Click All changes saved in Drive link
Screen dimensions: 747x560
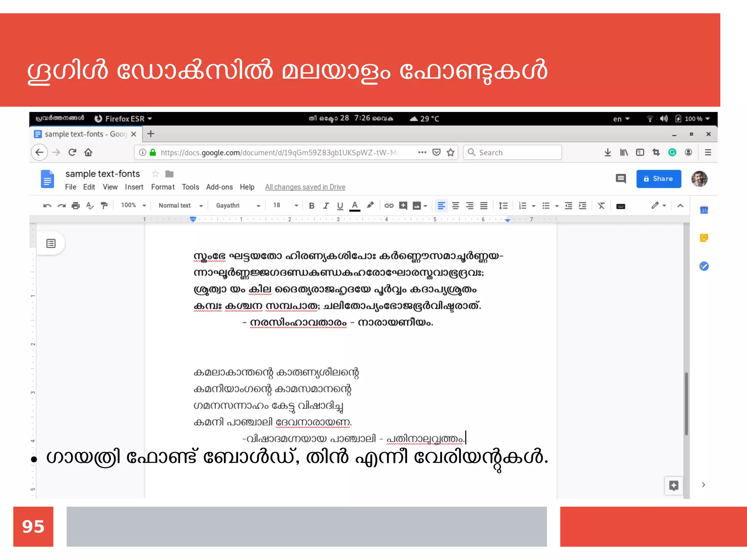click(305, 187)
